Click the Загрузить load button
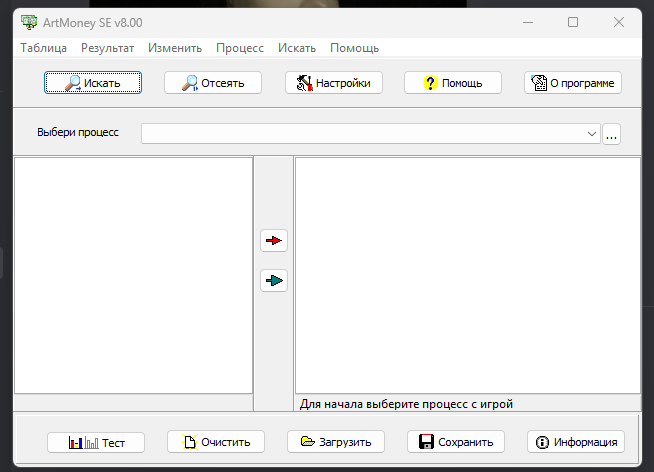Image resolution: width=654 pixels, height=472 pixels. pyautogui.click(x=336, y=442)
